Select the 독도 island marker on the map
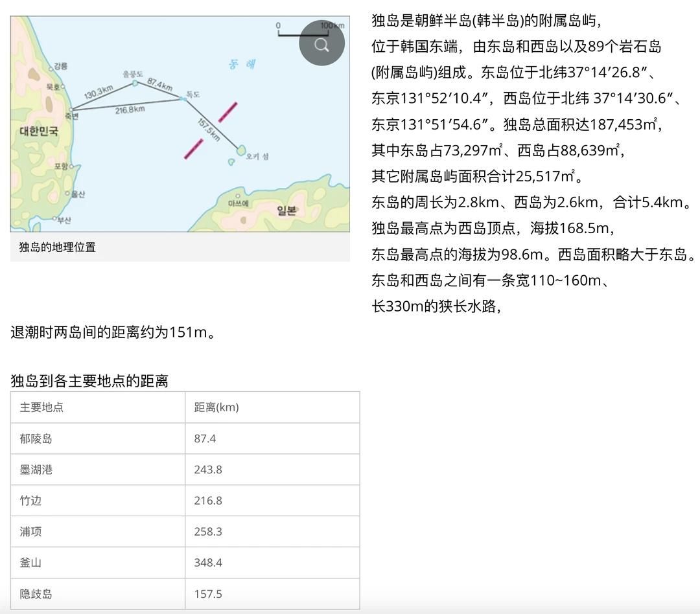 click(x=182, y=98)
